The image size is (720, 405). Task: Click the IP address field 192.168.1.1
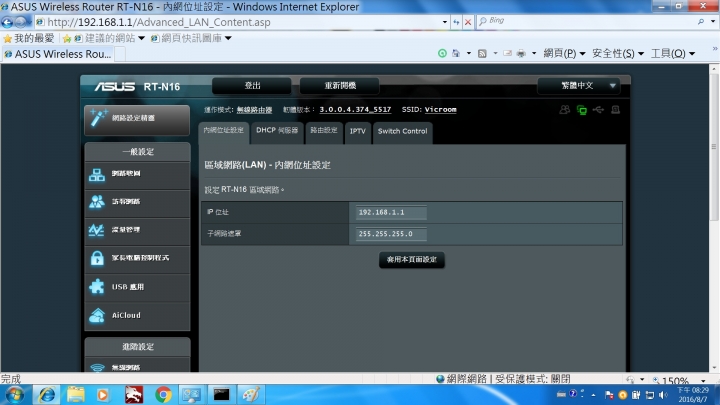click(x=391, y=213)
